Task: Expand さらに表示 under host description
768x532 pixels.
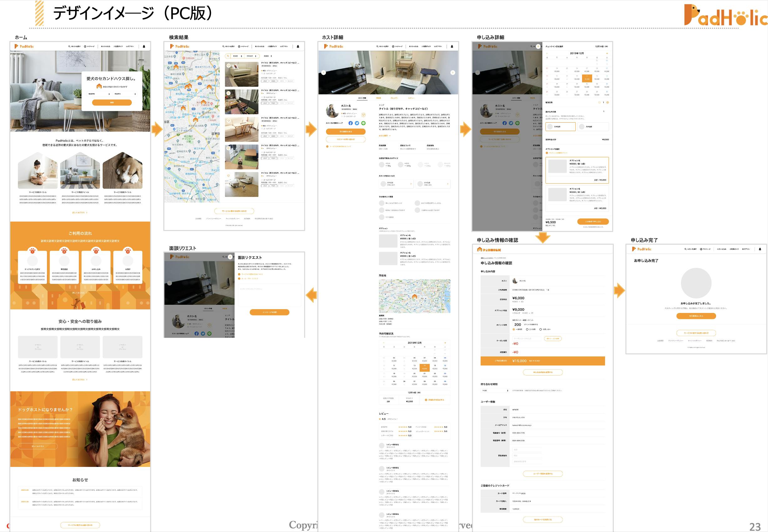Action: click(385, 136)
